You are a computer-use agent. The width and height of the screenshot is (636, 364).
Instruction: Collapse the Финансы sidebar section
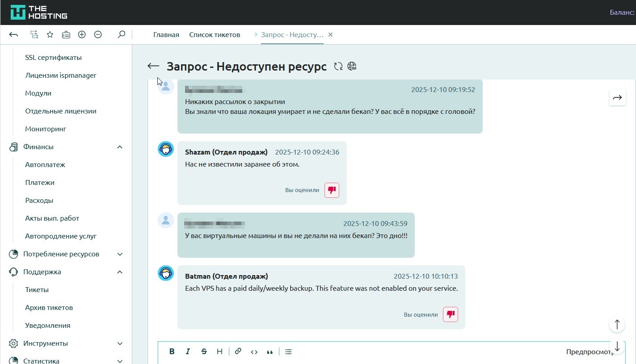[x=120, y=147]
